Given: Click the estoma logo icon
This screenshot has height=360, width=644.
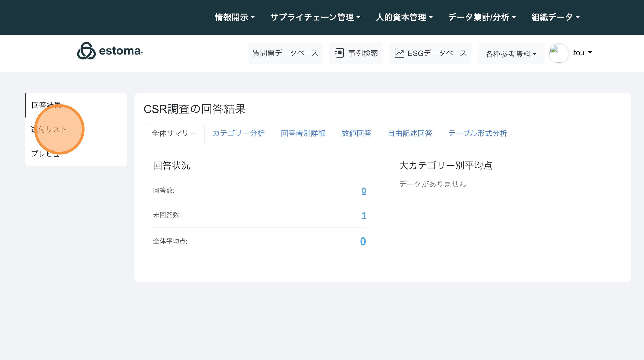Looking at the screenshot, I should 86,51.
